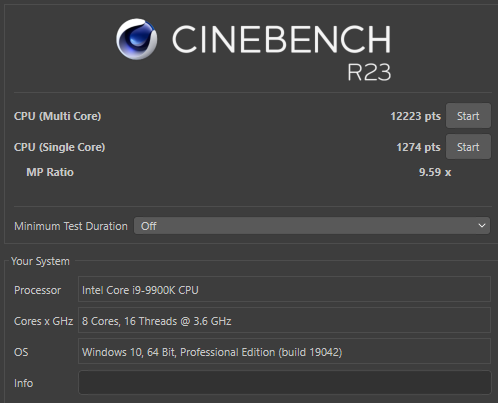Click the CPU (Multi Core) label
Image resolution: width=498 pixels, height=403 pixels.
[57, 116]
